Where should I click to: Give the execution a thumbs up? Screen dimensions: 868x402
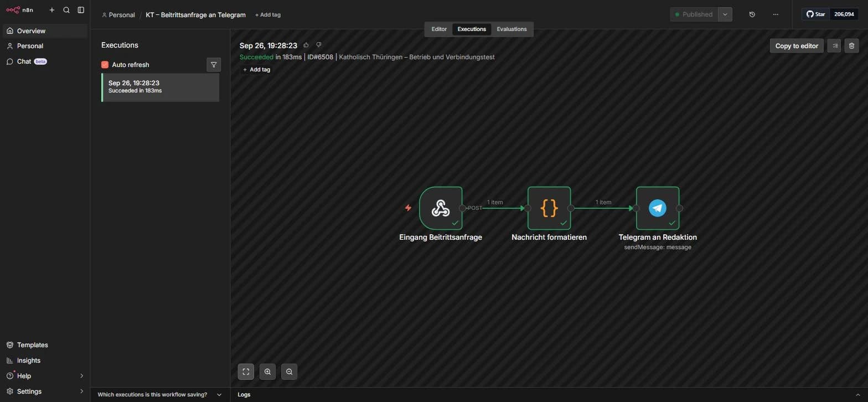click(x=306, y=45)
